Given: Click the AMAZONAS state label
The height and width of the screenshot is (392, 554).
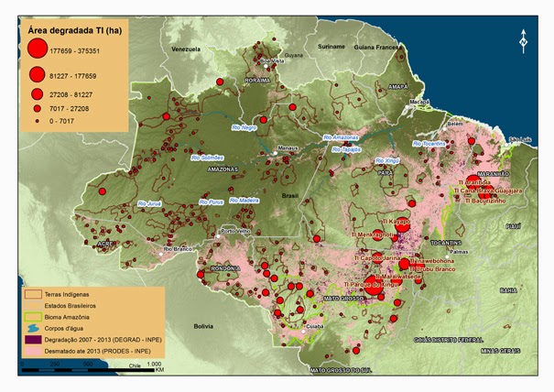Looking at the screenshot, I should point(223,169).
